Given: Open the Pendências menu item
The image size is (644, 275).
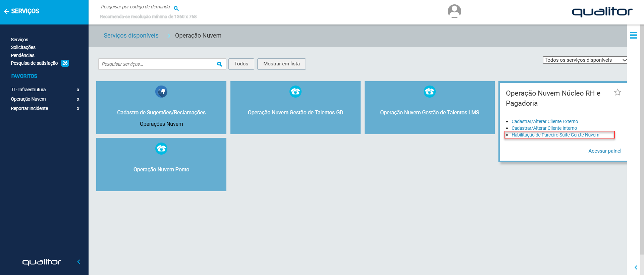Looking at the screenshot, I should 22,55.
